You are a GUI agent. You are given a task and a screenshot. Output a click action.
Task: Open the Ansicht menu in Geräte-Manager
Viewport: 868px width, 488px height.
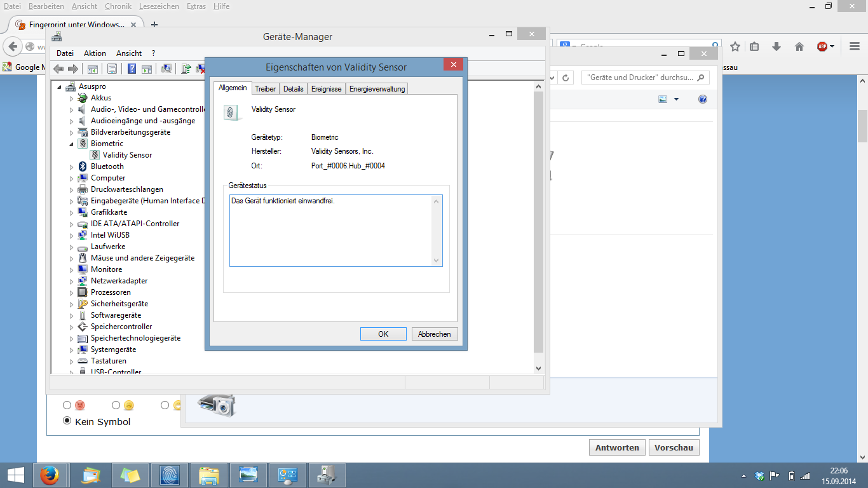pos(129,53)
